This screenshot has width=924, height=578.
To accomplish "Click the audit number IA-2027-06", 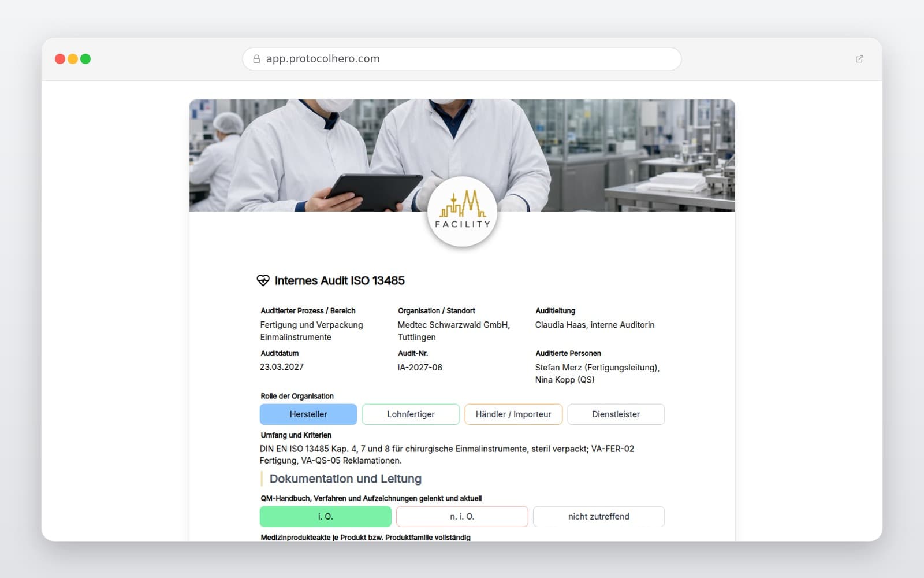I will (x=420, y=368).
